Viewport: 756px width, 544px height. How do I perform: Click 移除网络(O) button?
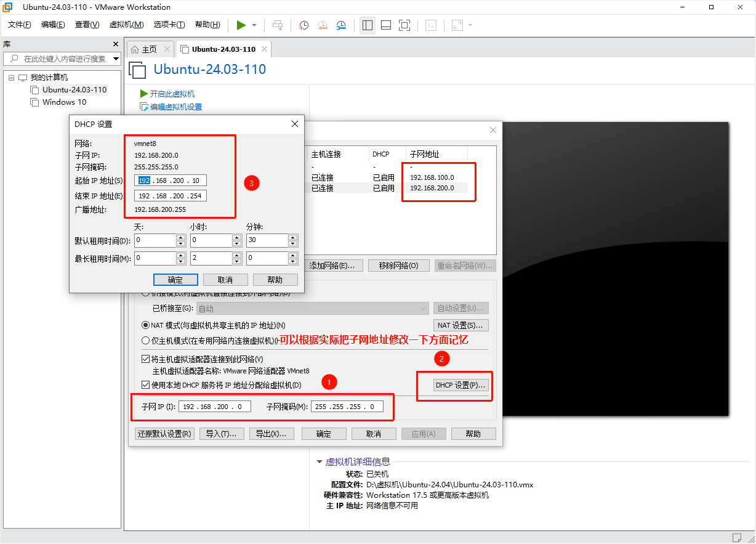point(398,266)
